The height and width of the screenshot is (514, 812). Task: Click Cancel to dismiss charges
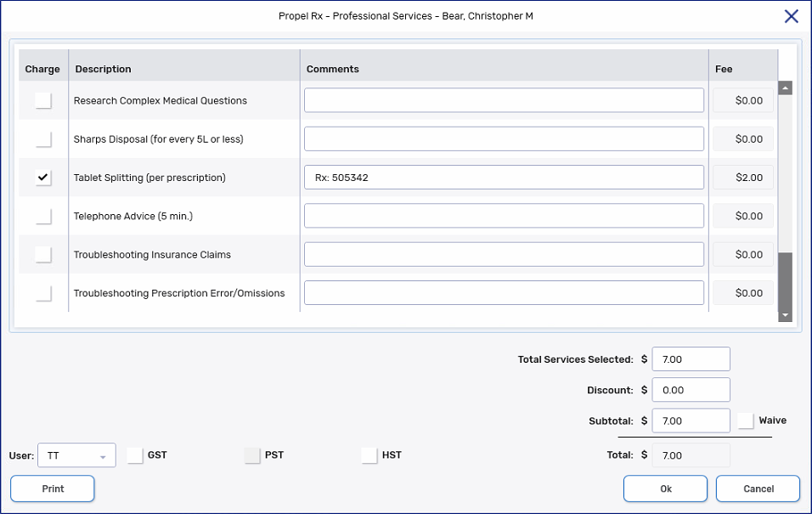(x=757, y=489)
